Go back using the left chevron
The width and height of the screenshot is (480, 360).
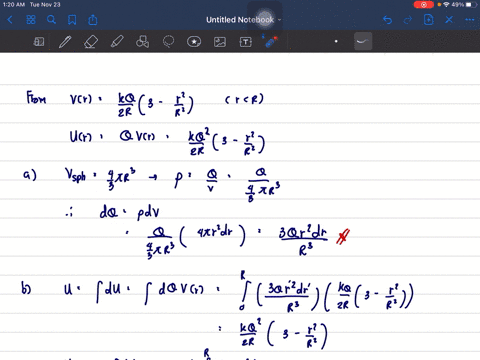coord(10,20)
